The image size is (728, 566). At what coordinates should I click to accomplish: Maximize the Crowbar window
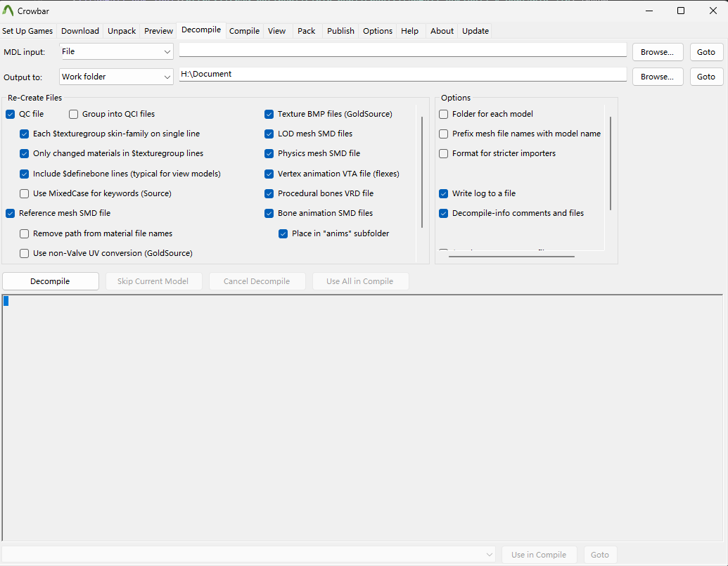coord(680,11)
